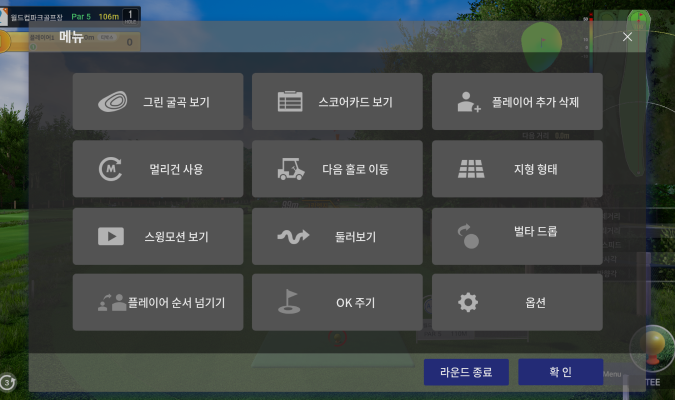Show terrain grid with 지형 형태
Image resolution: width=675 pixels, height=400 pixels.
click(x=517, y=169)
